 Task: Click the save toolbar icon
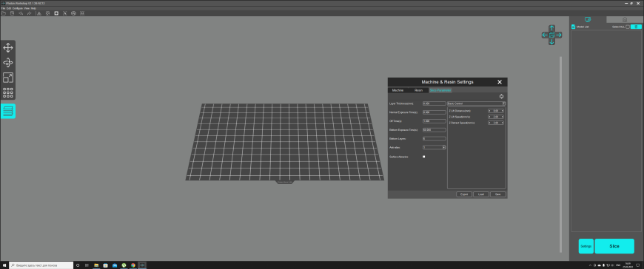(12, 13)
